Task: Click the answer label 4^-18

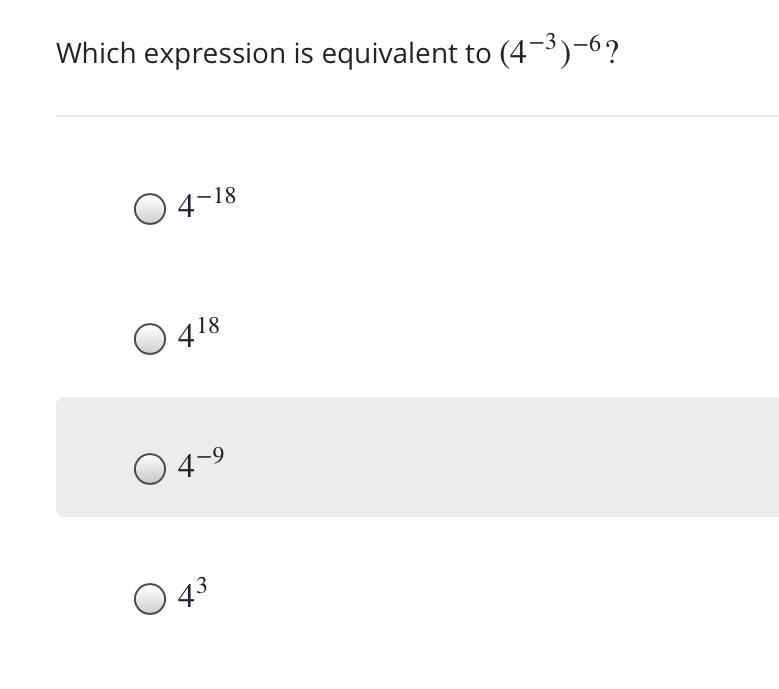Action: pos(207,203)
